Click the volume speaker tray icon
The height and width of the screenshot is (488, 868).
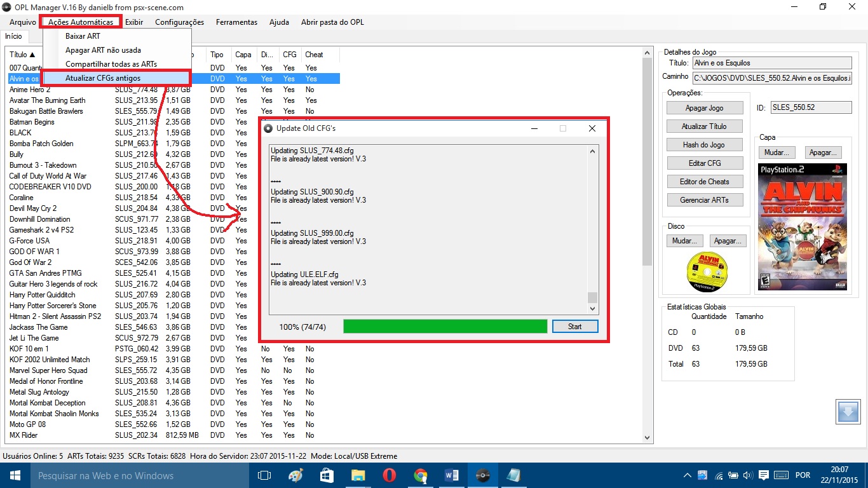click(748, 475)
